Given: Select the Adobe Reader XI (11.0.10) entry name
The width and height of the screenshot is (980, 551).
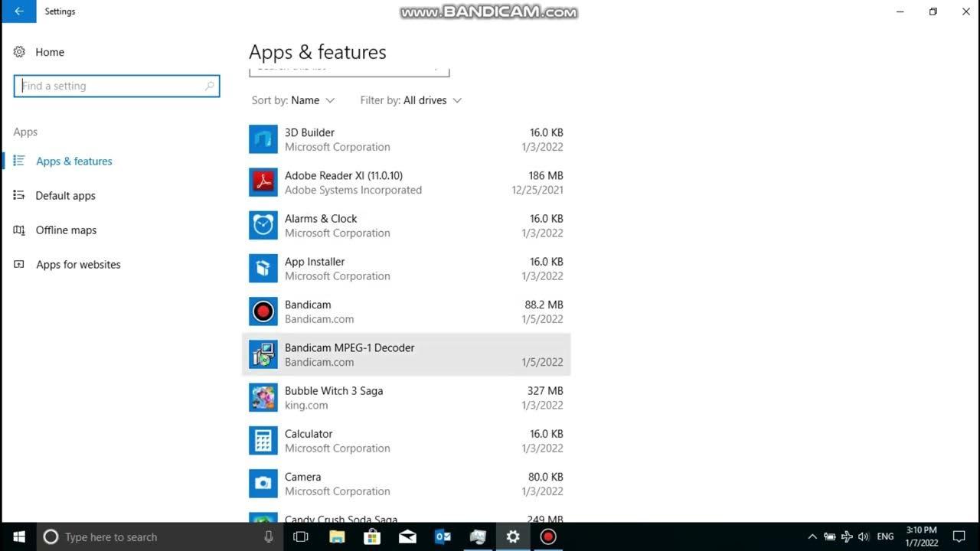Looking at the screenshot, I should pyautogui.click(x=344, y=175).
